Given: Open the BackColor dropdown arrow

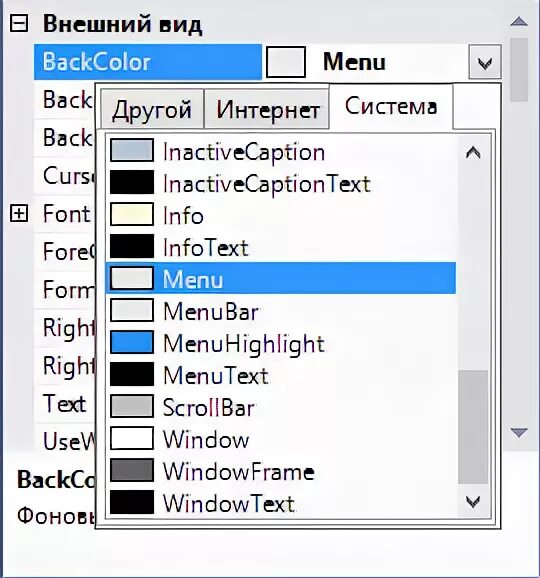Looking at the screenshot, I should (x=485, y=62).
